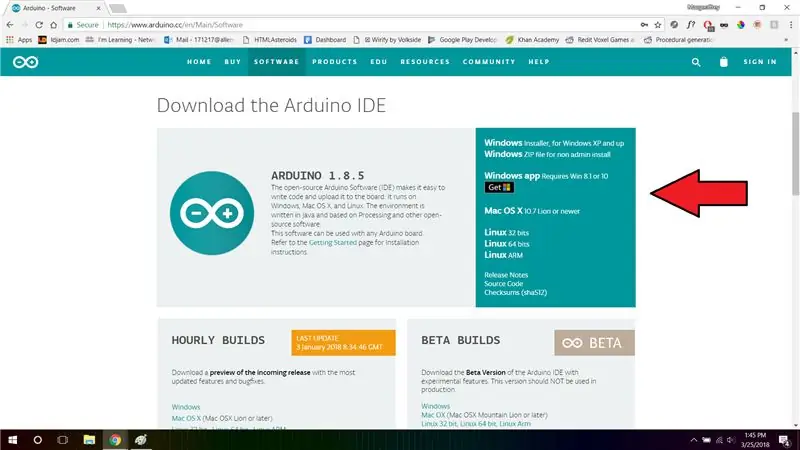Open Task View in the taskbar
The width and height of the screenshot is (800, 450).
coord(63,440)
